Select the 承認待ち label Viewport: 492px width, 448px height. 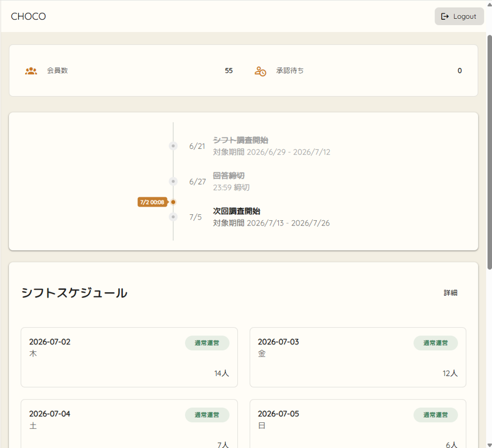click(x=289, y=71)
